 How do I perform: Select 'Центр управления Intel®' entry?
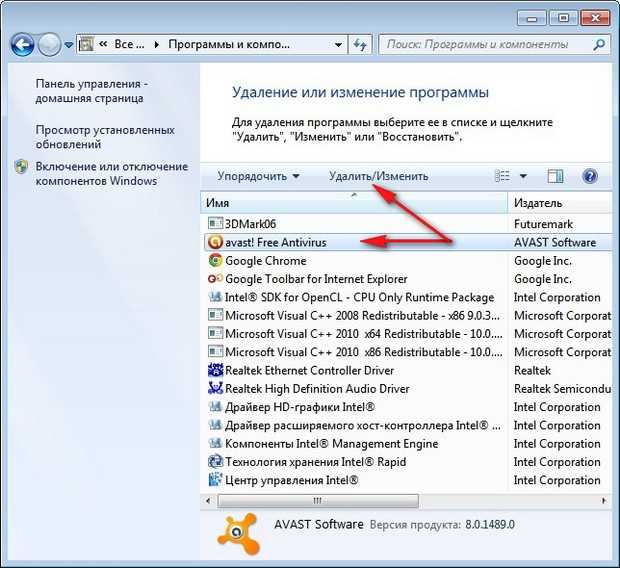[x=291, y=480]
